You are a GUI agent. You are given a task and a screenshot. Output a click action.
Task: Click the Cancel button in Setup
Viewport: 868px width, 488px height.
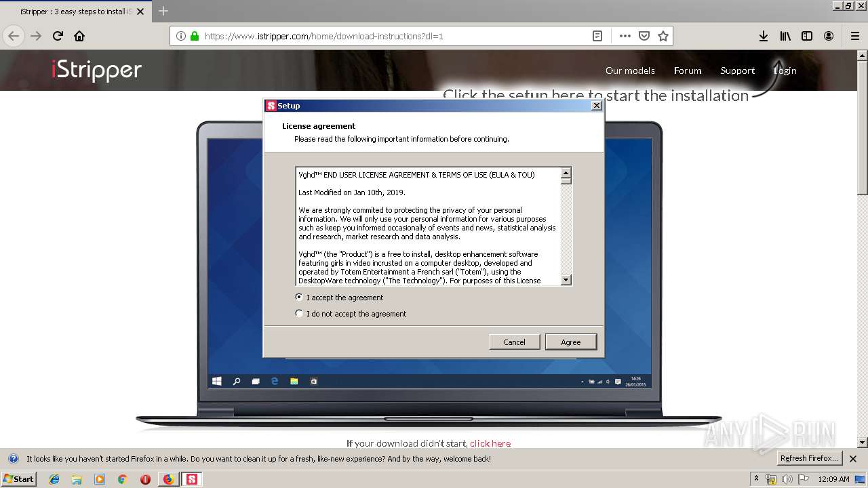[514, 342]
